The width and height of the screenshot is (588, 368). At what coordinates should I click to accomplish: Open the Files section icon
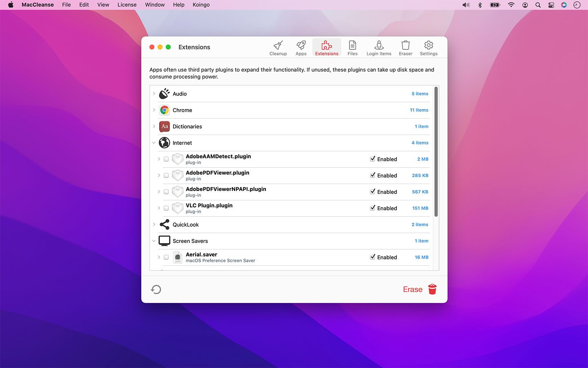coord(352,48)
